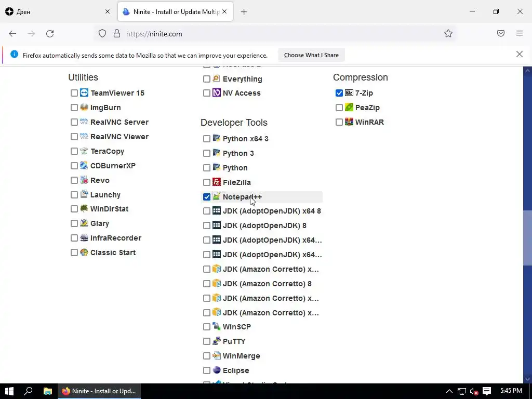The height and width of the screenshot is (399, 532).
Task: Open the Save to Pocket icon
Action: coord(501,33)
